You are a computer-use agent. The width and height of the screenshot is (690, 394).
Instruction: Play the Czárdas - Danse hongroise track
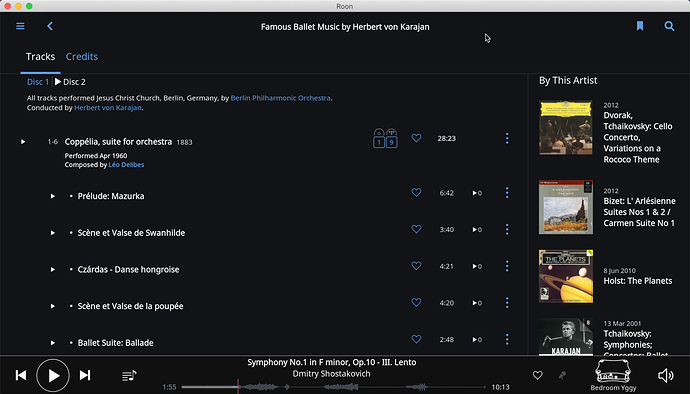pos(52,269)
